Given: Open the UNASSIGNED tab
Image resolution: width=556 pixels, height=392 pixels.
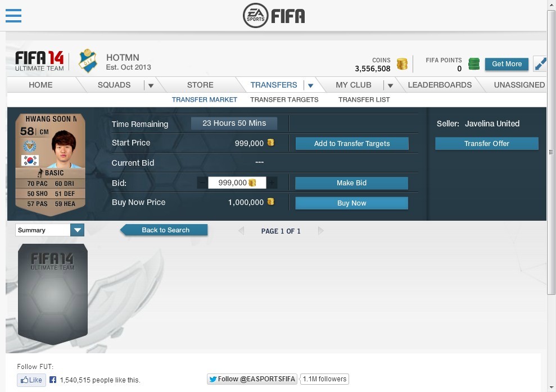Looking at the screenshot, I should click(519, 85).
